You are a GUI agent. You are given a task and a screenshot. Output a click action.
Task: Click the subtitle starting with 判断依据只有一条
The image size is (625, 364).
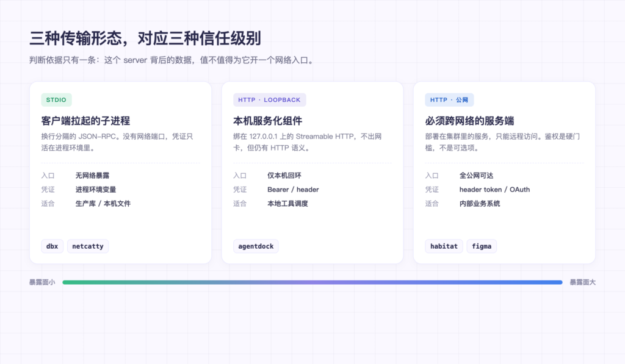(172, 60)
